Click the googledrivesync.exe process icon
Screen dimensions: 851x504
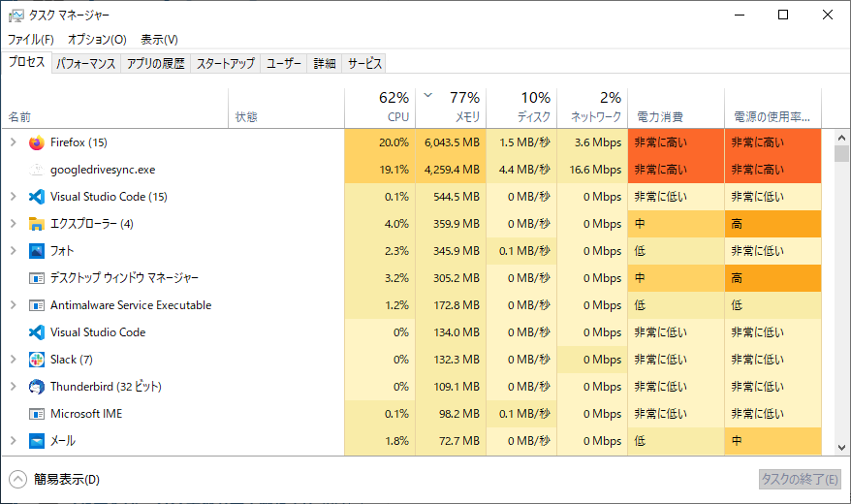click(x=37, y=170)
